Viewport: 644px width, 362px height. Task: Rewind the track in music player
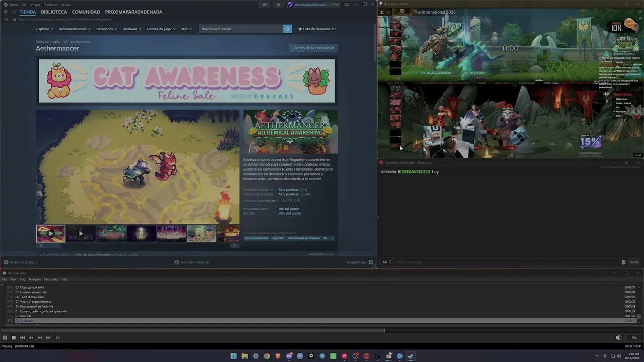coord(31,338)
